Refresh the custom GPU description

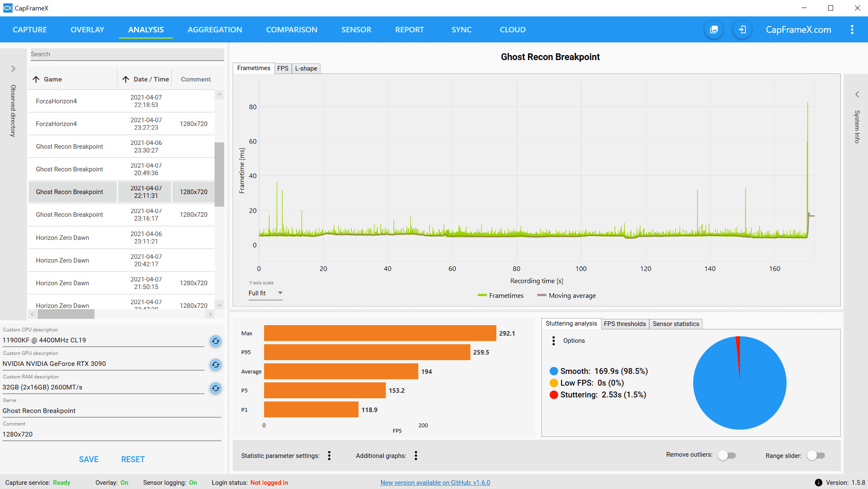[215, 365]
